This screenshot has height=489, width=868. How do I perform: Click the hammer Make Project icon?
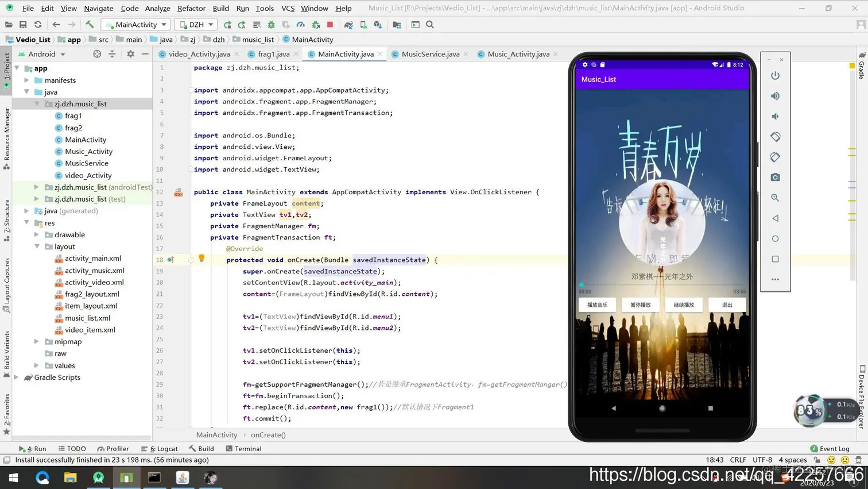(90, 25)
